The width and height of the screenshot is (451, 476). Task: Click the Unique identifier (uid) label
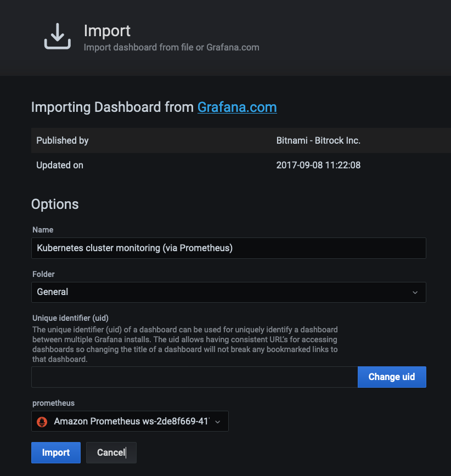[70, 318]
